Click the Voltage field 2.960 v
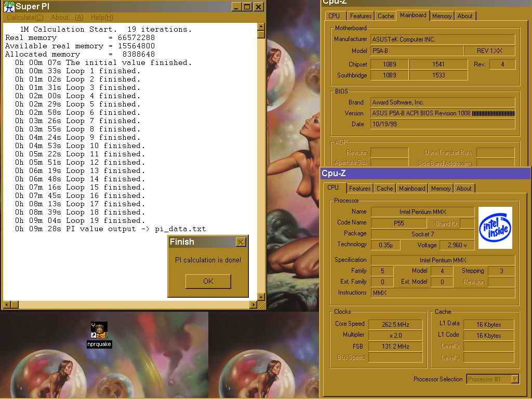 (x=457, y=245)
